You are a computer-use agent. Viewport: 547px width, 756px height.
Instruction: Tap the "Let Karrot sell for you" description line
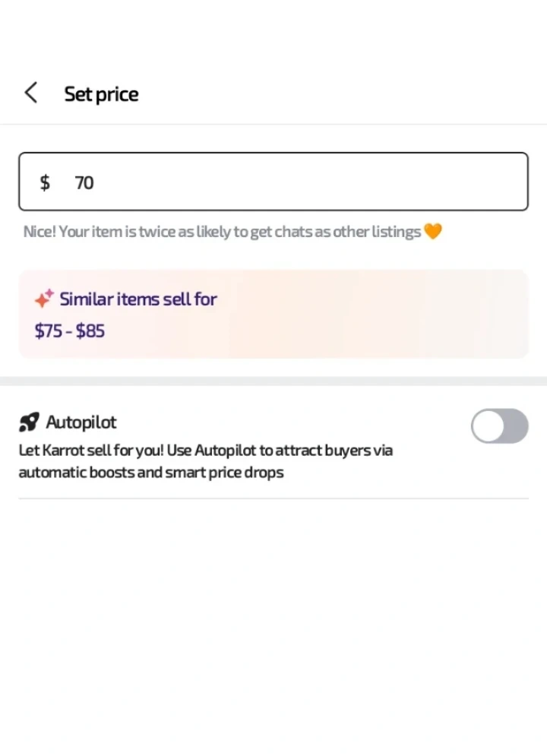point(205,450)
